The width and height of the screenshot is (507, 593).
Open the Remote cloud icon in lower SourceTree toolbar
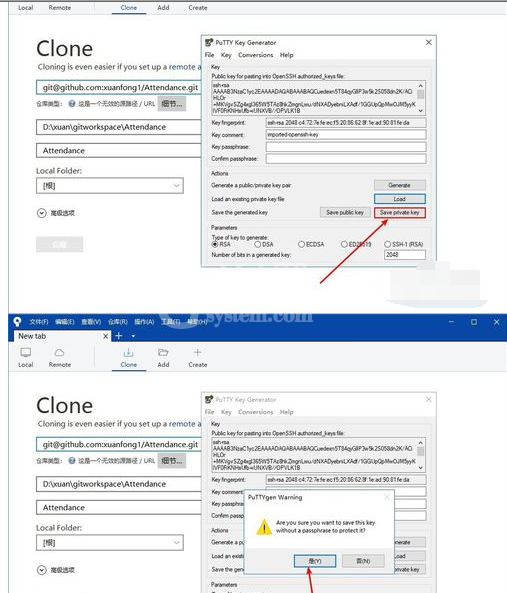pos(59,353)
